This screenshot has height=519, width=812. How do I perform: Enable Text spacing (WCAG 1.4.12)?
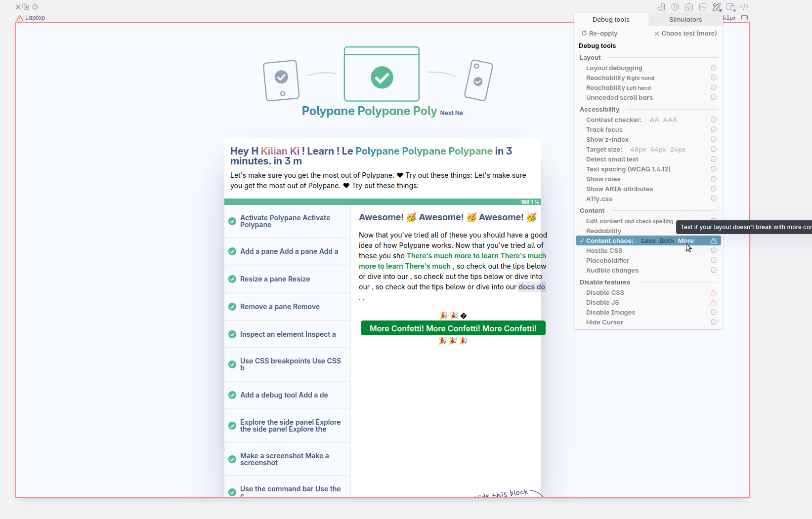pyautogui.click(x=628, y=169)
